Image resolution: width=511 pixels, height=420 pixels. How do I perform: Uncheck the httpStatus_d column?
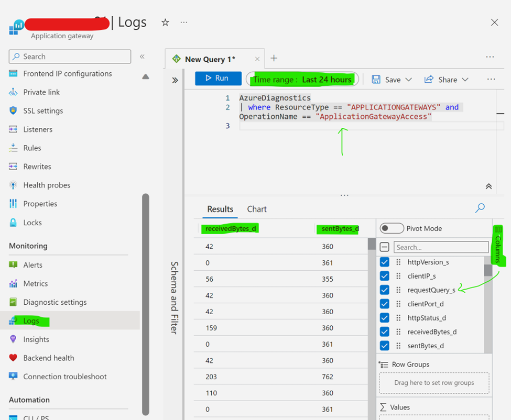[x=385, y=318]
